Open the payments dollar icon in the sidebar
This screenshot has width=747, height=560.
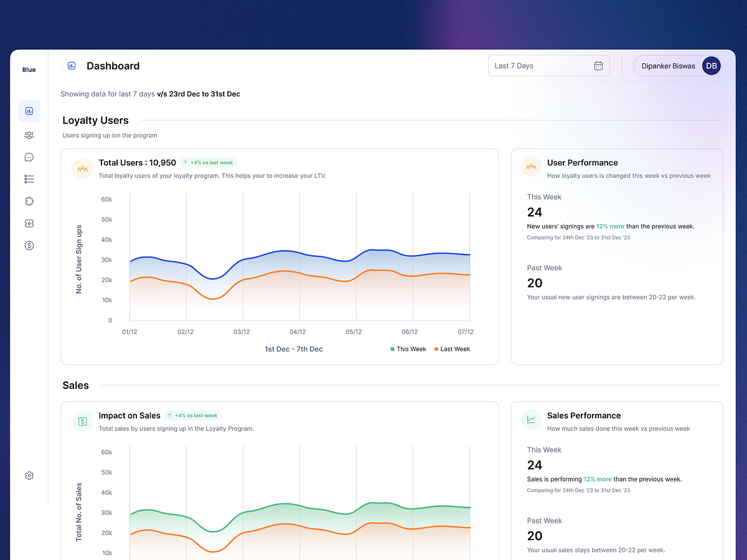(x=29, y=245)
